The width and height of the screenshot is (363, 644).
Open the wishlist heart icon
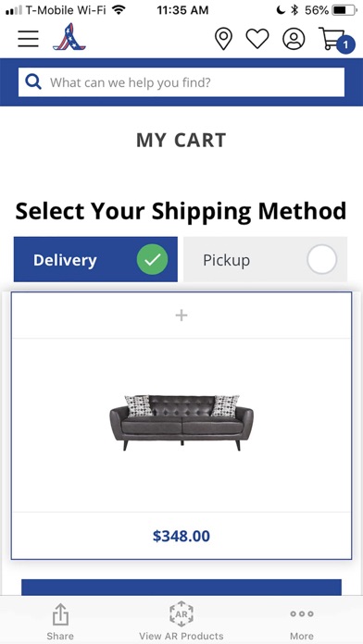tap(257, 39)
